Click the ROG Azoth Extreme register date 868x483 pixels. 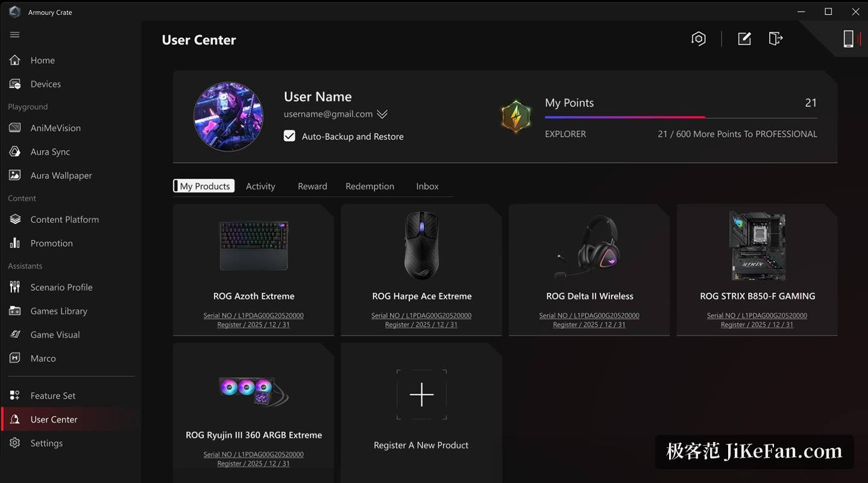pos(254,325)
